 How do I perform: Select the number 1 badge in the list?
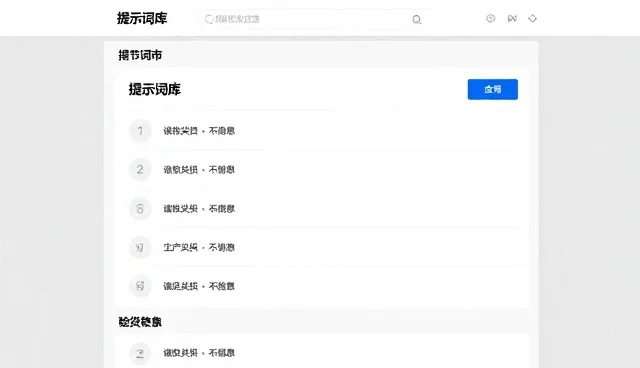[140, 131]
